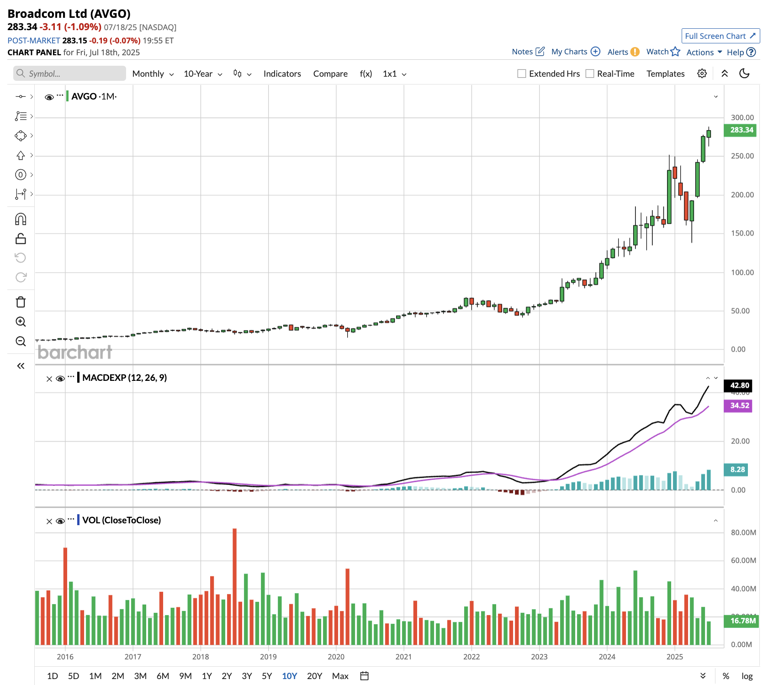Click the Notes link
Viewport: 784px width, 685px height.
pos(522,52)
